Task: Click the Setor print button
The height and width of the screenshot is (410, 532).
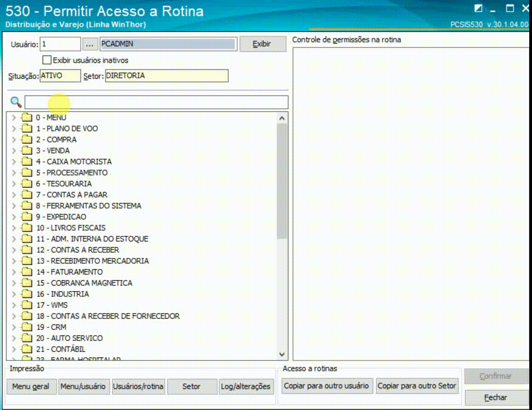Action: [x=192, y=386]
